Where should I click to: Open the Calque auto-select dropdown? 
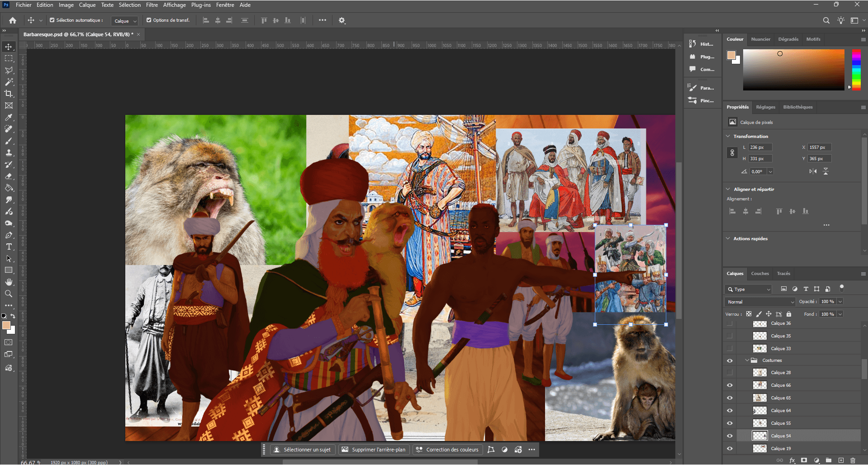pos(125,21)
